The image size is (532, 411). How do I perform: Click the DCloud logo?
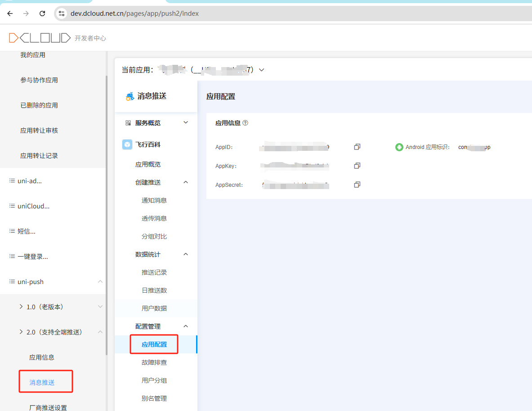click(x=40, y=38)
